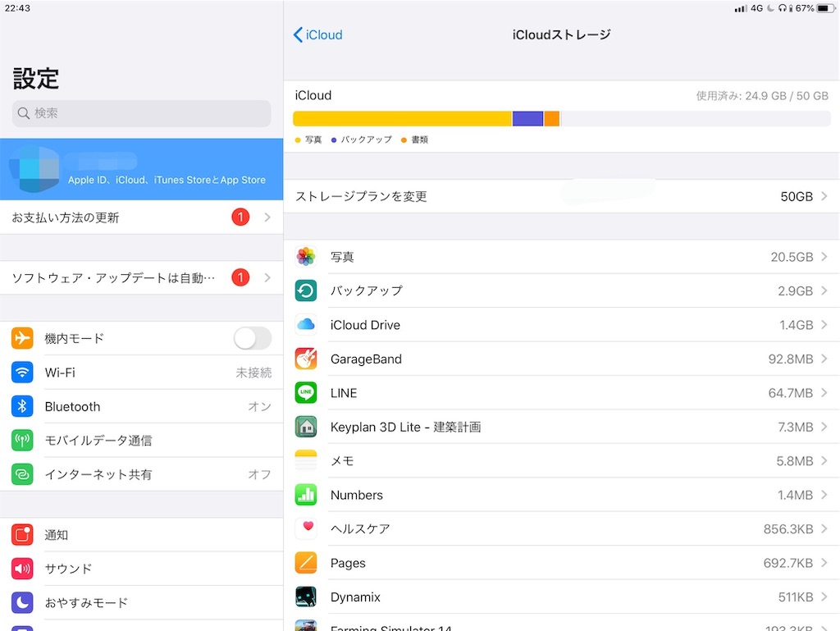
Task: Tap the Health (ヘルスケア) heart icon
Action: 306,528
